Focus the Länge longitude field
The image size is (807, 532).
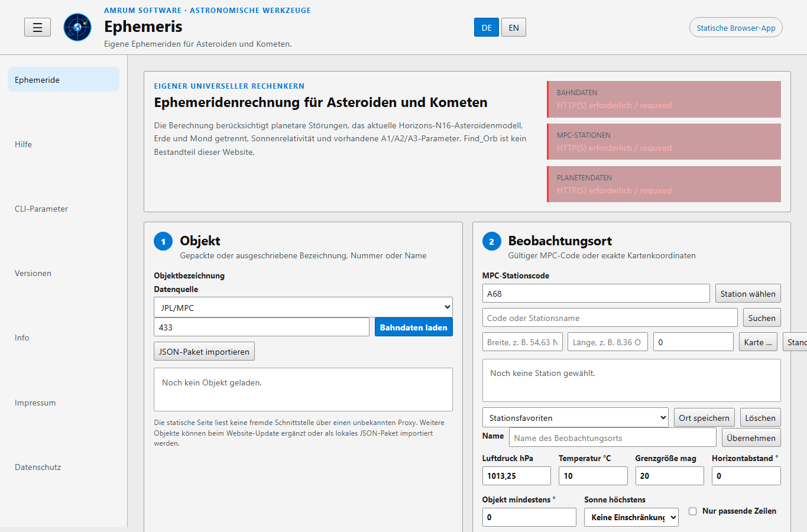[x=608, y=342]
